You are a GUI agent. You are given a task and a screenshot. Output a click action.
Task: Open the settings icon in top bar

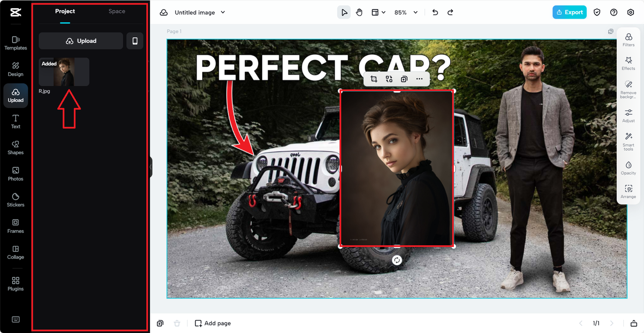pyautogui.click(x=630, y=13)
